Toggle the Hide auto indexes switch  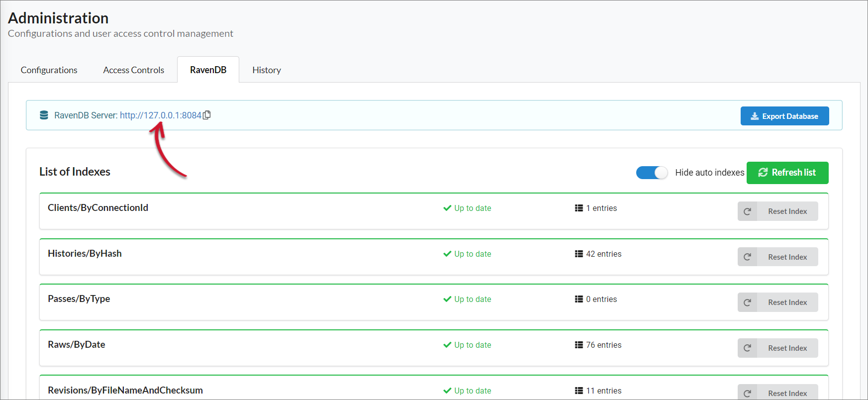tap(652, 173)
